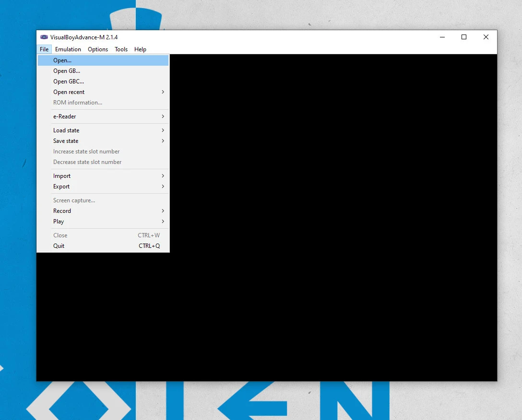Open the Play submenu
This screenshot has width=522, height=420.
pyautogui.click(x=59, y=222)
